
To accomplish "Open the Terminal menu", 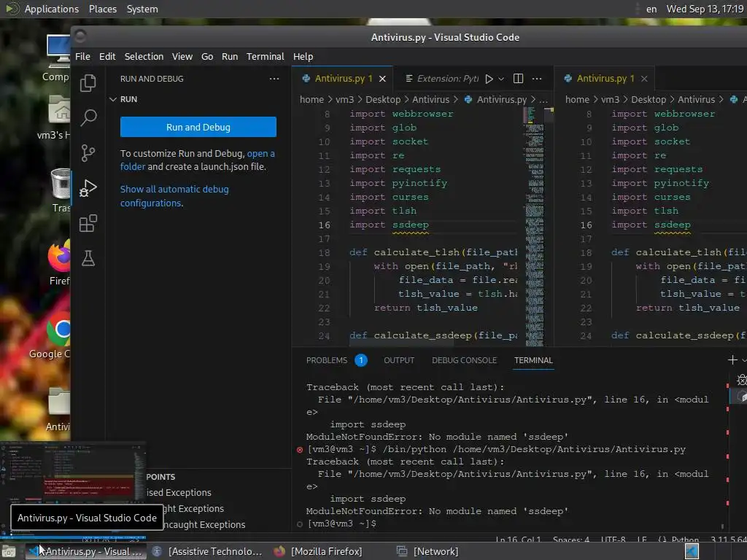I will 266,57.
